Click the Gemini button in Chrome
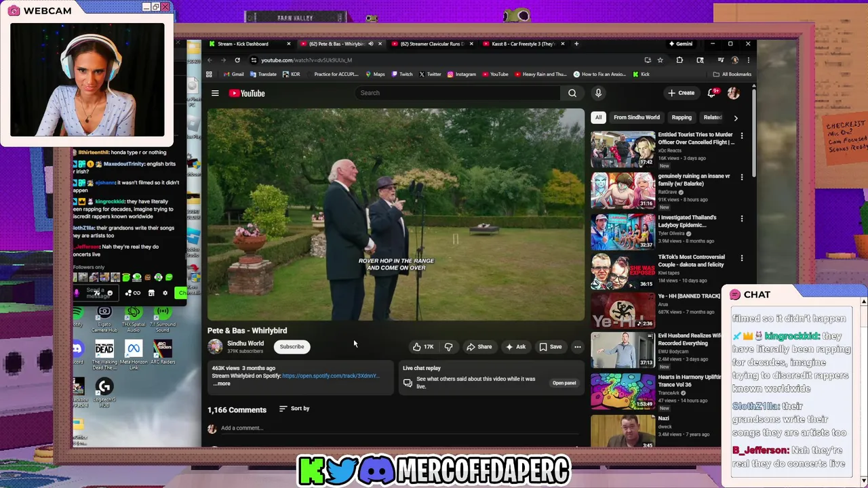868x488 pixels. pos(681,44)
